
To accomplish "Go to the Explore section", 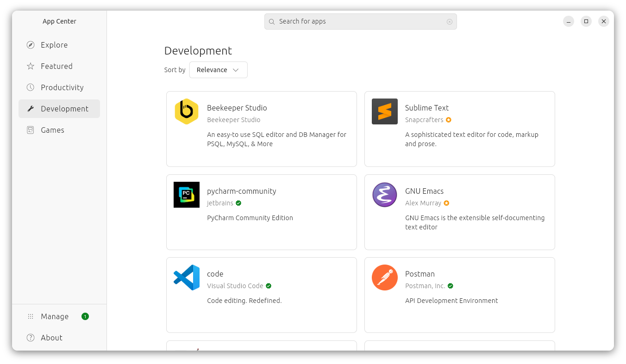I will coord(59,45).
